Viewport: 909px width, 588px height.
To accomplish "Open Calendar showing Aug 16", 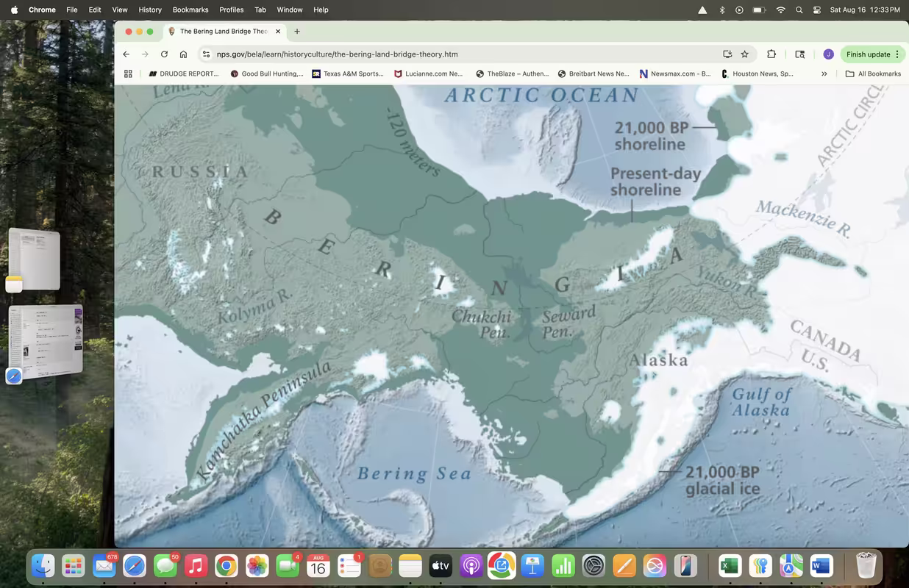I will click(318, 566).
